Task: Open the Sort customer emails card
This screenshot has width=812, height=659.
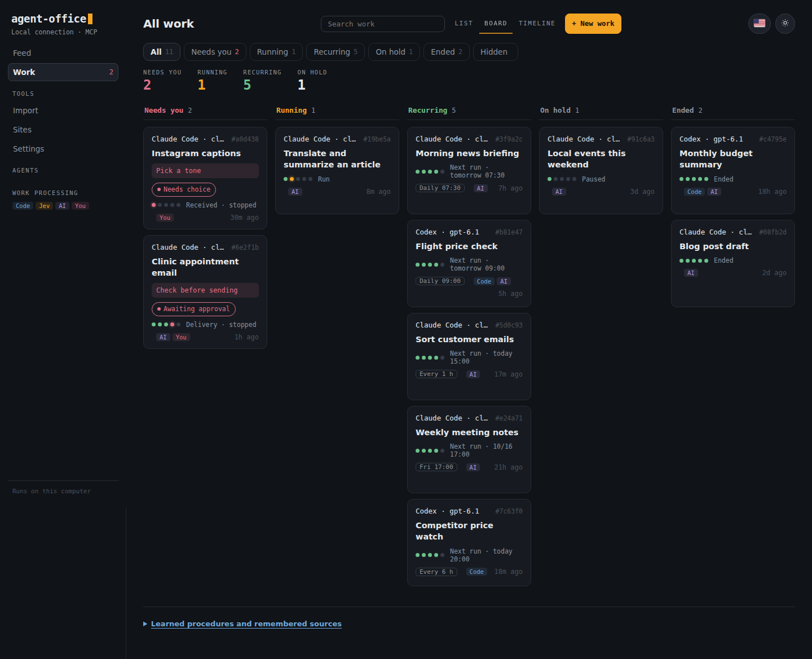Action: coord(469,356)
